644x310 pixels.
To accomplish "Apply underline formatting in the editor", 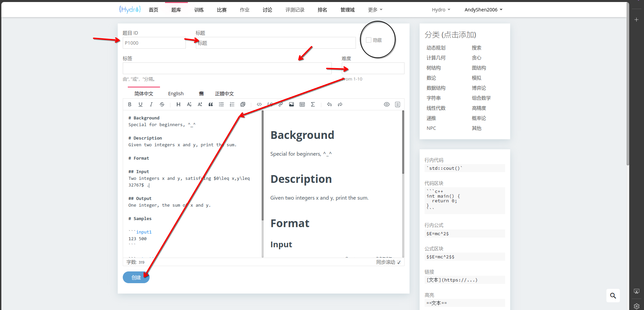I will pyautogui.click(x=141, y=104).
